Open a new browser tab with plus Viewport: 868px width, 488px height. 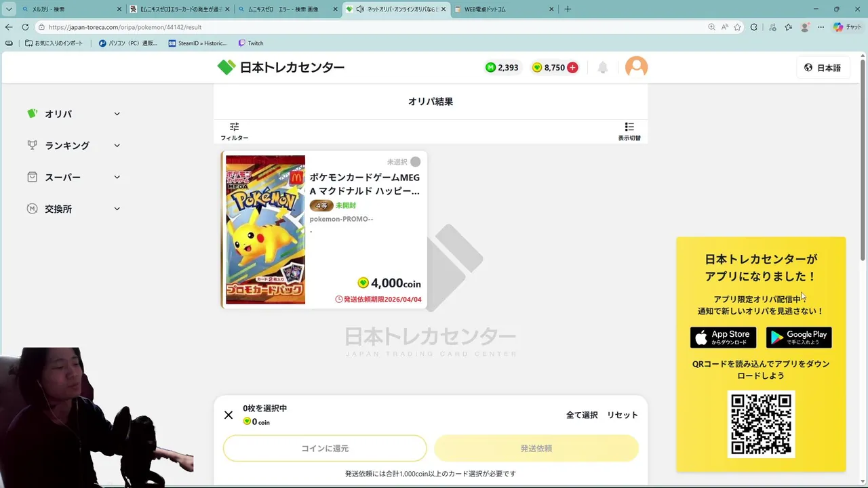click(568, 9)
